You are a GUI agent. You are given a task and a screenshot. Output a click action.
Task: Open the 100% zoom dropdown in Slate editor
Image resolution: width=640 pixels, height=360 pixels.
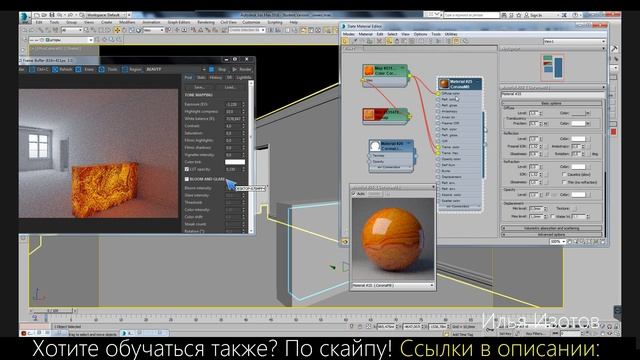(x=558, y=242)
